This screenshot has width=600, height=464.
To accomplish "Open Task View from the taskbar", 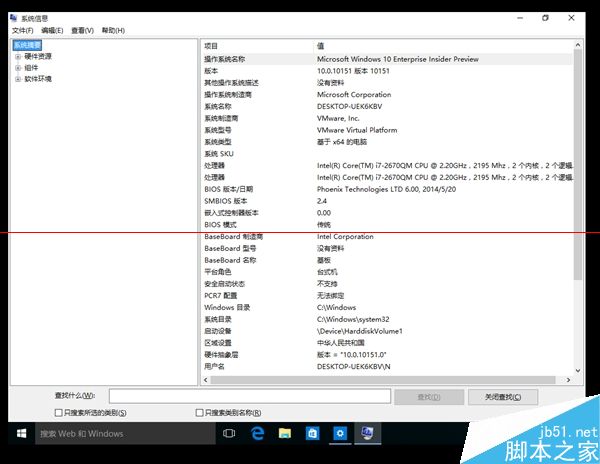I will click(x=228, y=433).
